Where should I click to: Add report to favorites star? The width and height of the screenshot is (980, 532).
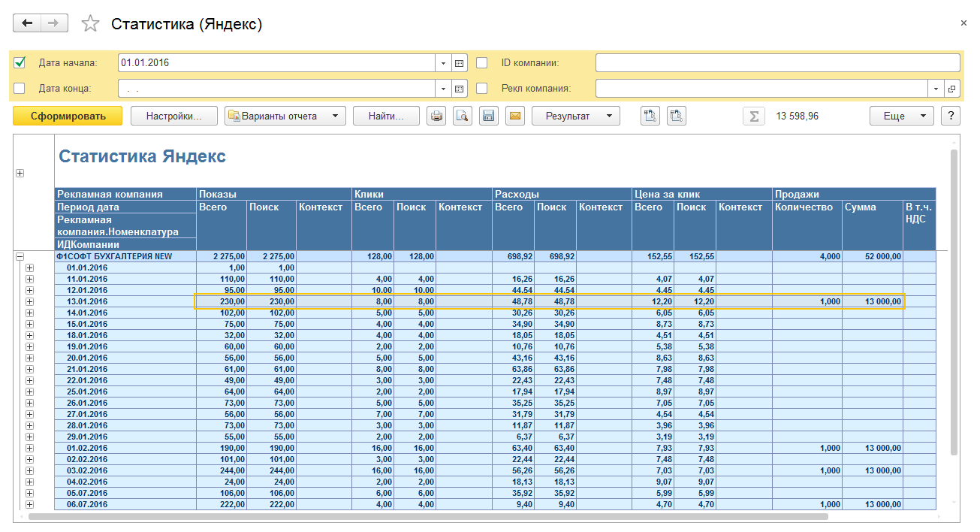(x=90, y=24)
